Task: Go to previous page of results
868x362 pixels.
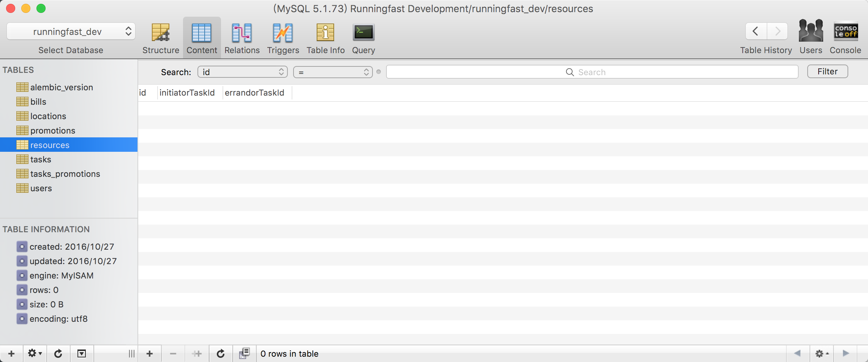Action: click(797, 354)
